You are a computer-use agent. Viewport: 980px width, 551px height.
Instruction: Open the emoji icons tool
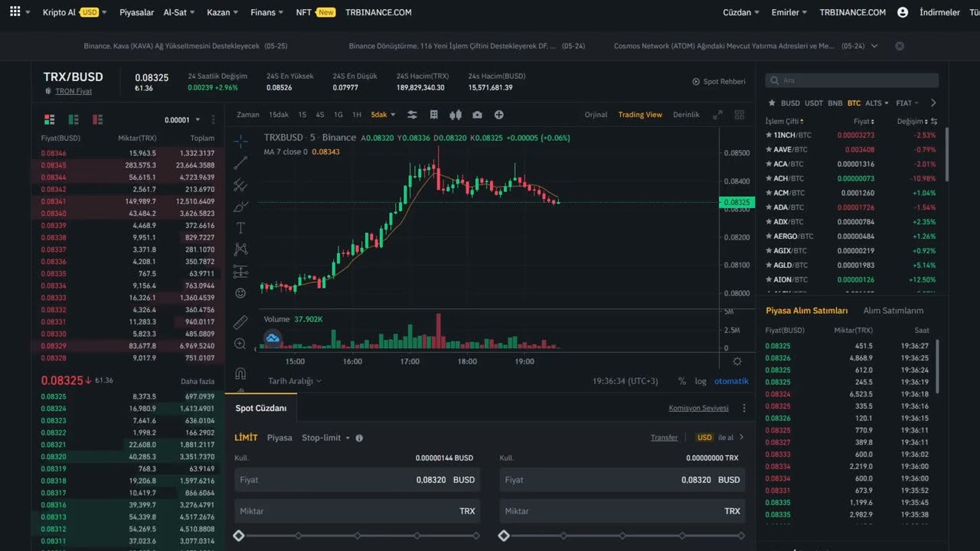pos(240,293)
